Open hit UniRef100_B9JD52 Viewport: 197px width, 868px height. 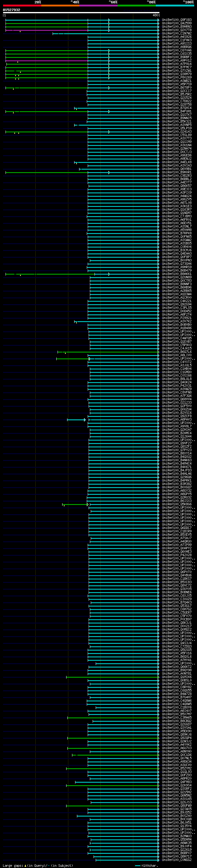177,813
